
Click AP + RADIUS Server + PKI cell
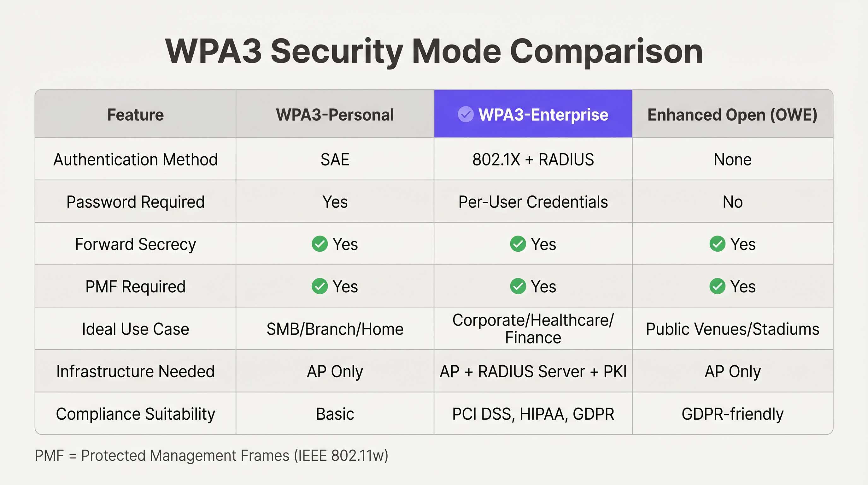(x=533, y=371)
